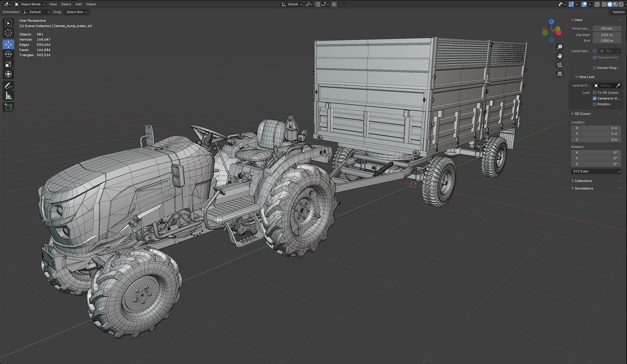Open the pivot point dropdown
This screenshot has height=364, width=627.
point(309,4)
